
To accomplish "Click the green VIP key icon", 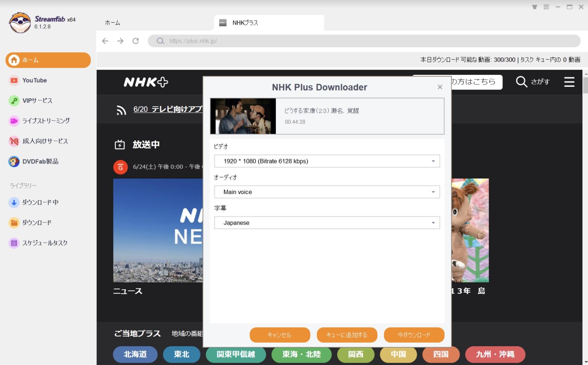I will pyautogui.click(x=14, y=101).
